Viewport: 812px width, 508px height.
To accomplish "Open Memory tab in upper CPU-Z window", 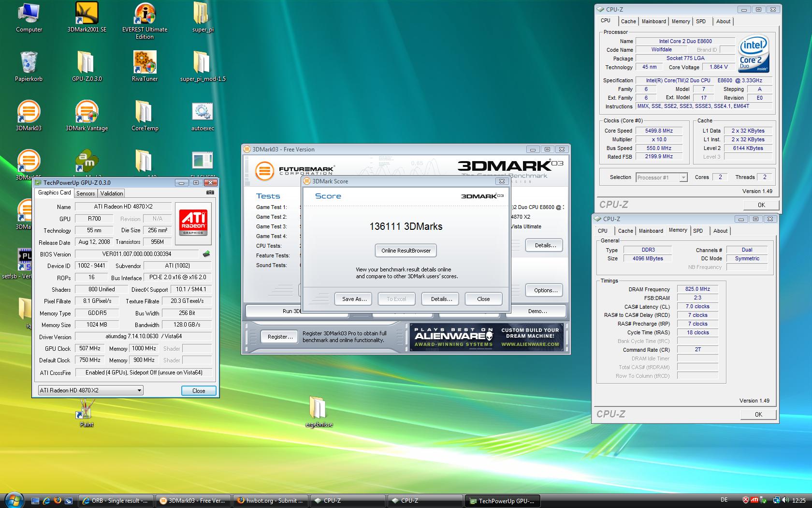I will (681, 21).
